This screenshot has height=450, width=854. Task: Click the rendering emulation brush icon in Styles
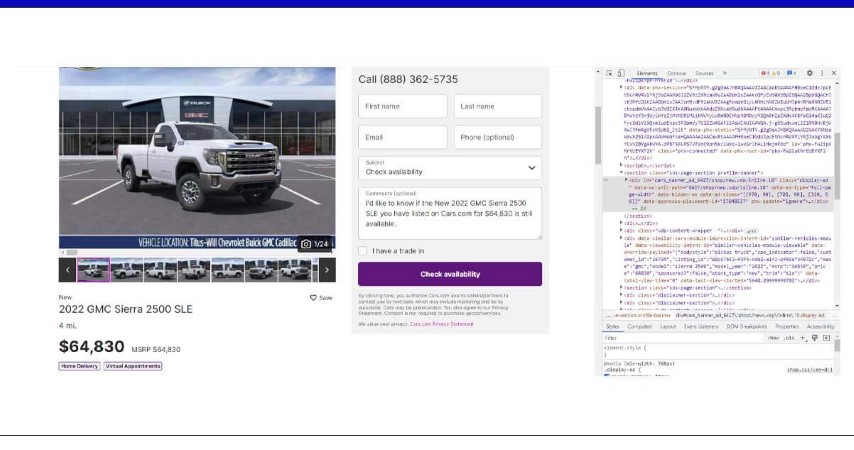point(815,338)
